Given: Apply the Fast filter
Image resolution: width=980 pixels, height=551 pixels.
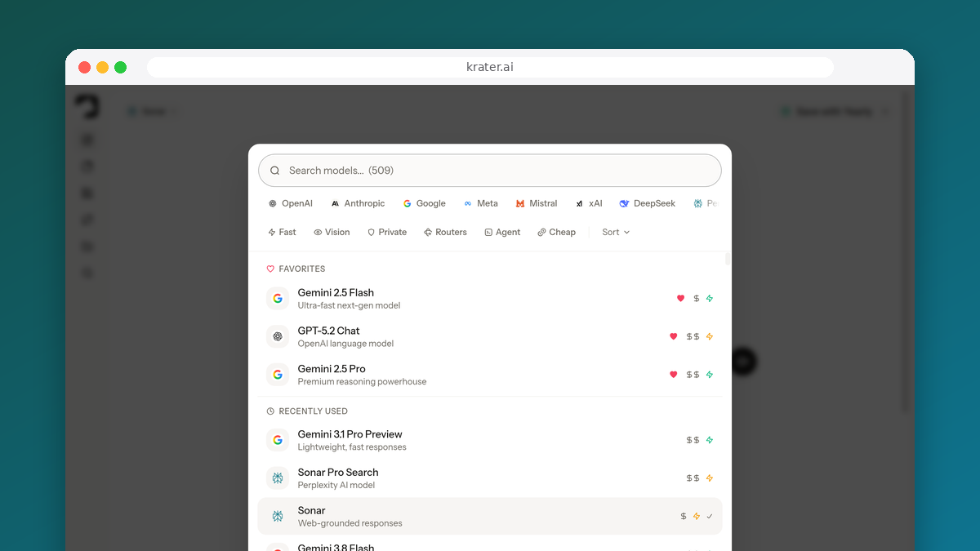Looking at the screenshot, I should click(x=282, y=233).
